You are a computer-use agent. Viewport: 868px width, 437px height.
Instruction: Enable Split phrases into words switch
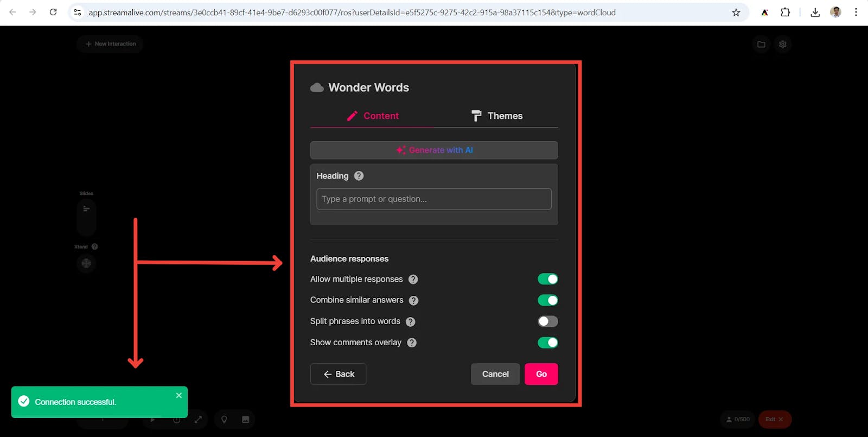548,321
